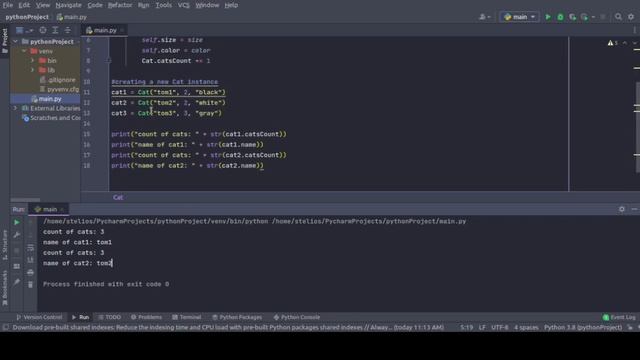Click the Project panel horizontal scrollbar

[x=25, y=200]
